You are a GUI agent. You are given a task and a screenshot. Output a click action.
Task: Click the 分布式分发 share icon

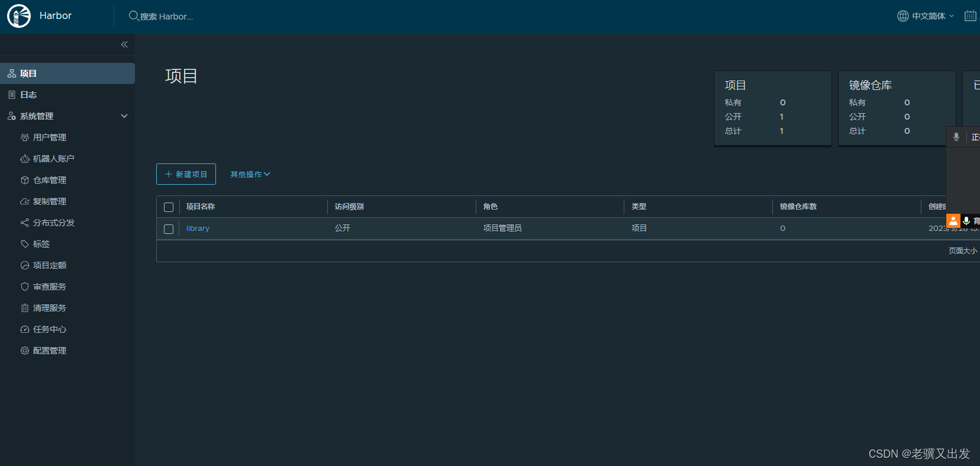[25, 223]
